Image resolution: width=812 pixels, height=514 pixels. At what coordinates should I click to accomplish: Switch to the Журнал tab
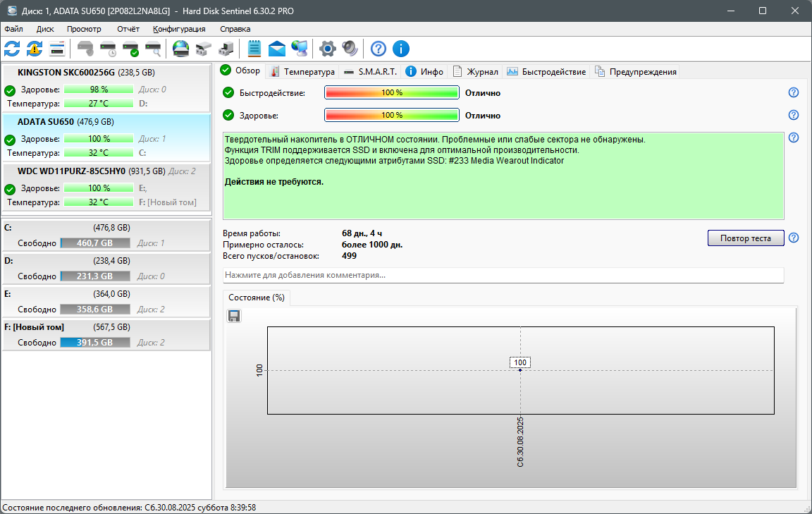pyautogui.click(x=475, y=71)
